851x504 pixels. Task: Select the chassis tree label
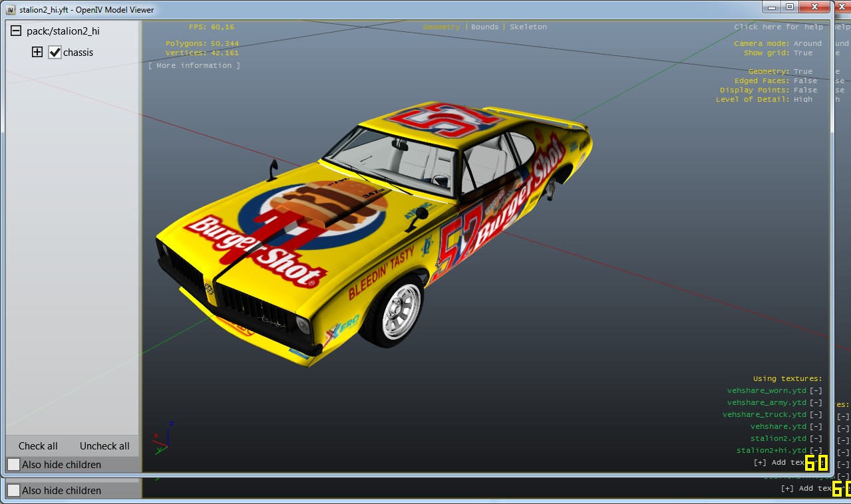[79, 52]
